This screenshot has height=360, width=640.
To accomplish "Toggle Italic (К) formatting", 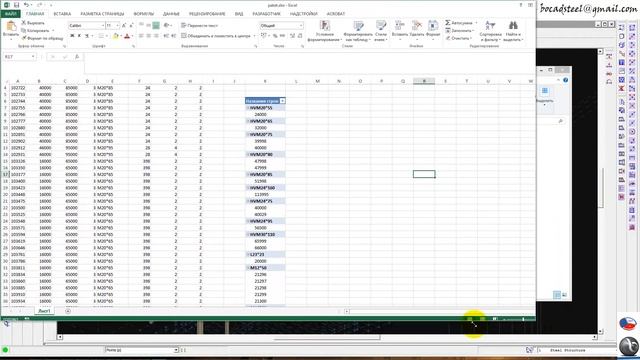I will [79, 36].
